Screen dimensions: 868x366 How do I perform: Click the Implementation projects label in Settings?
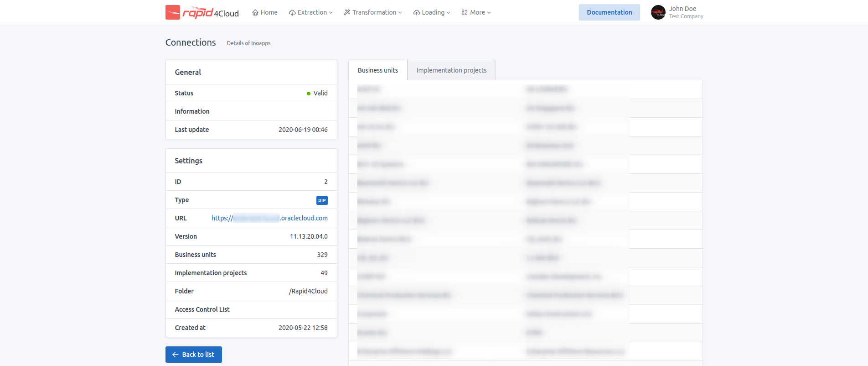pyautogui.click(x=211, y=273)
